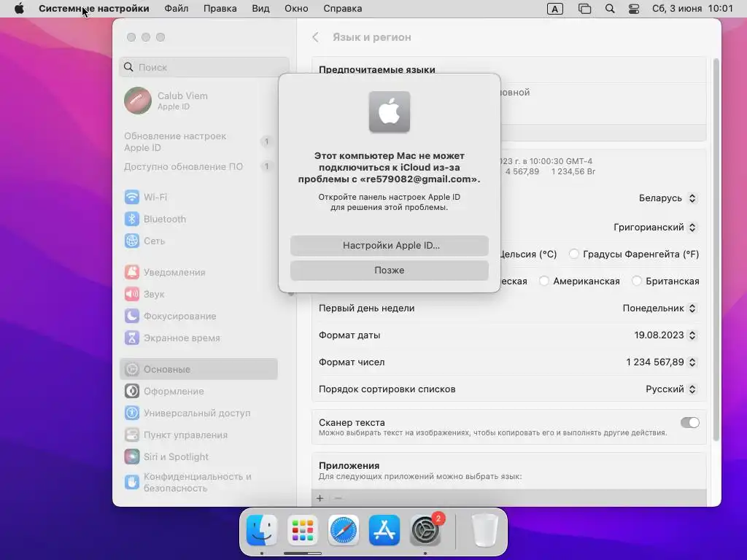The height and width of the screenshot is (560, 747).
Task: Select Градусы Фаренгейта (°F) radio button
Action: pos(574,254)
